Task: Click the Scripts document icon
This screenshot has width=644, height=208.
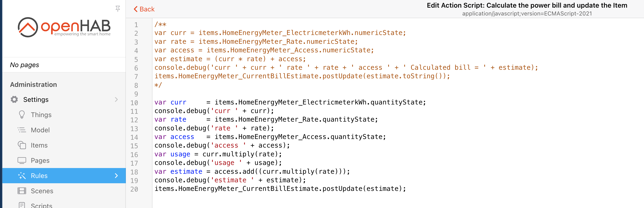Action: point(22,205)
